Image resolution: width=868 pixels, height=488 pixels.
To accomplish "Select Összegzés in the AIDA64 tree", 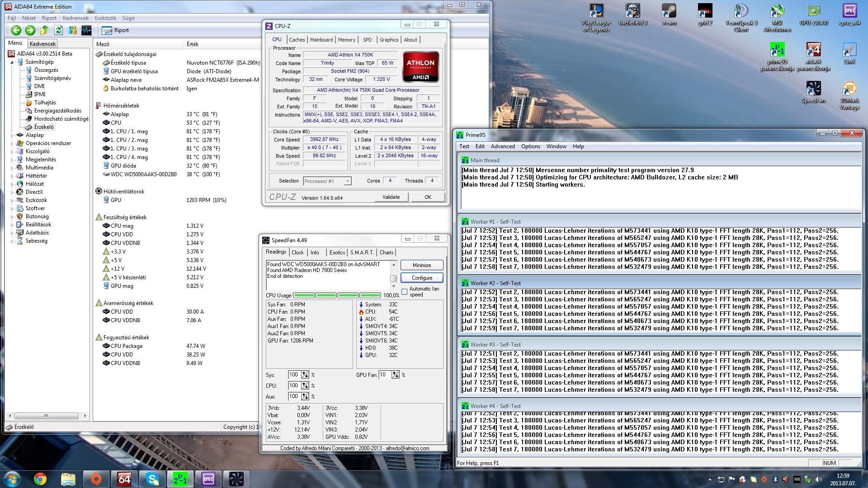I will click(46, 70).
